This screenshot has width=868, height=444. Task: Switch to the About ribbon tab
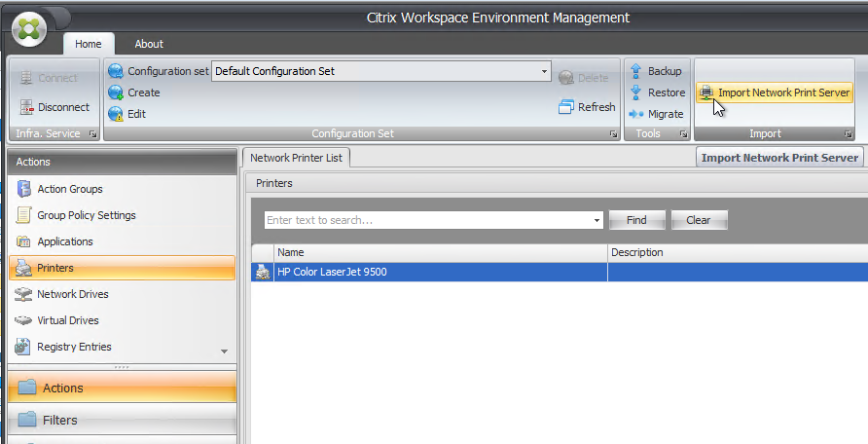pos(149,44)
